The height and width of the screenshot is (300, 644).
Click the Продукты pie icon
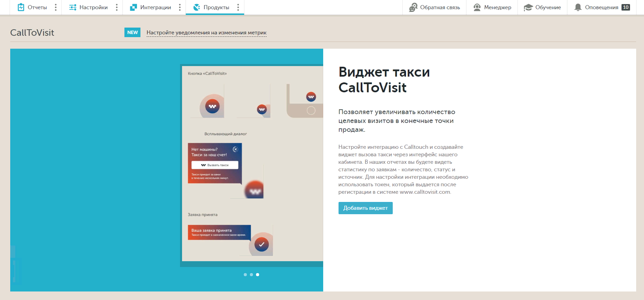tap(196, 7)
